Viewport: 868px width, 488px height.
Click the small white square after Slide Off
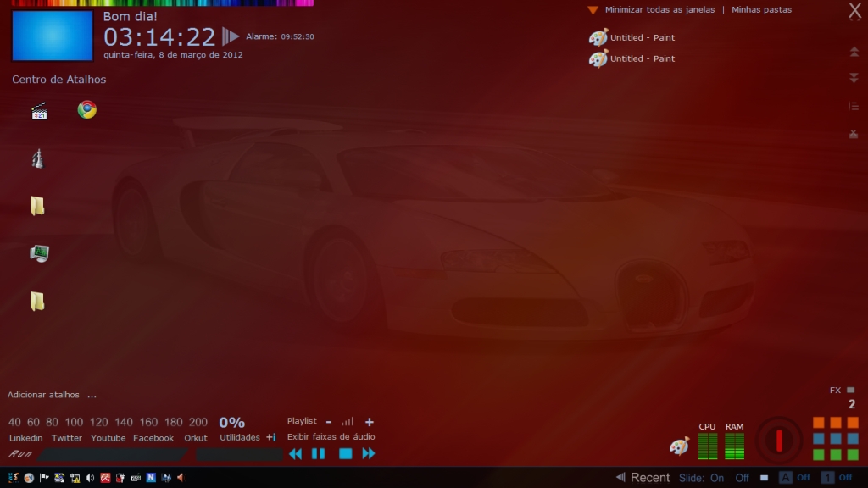click(x=764, y=478)
